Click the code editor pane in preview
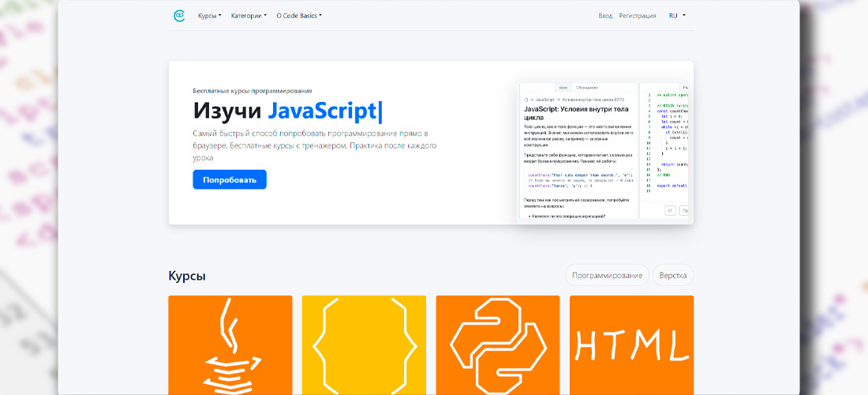Viewport: 868px width, 395px height. [x=664, y=151]
